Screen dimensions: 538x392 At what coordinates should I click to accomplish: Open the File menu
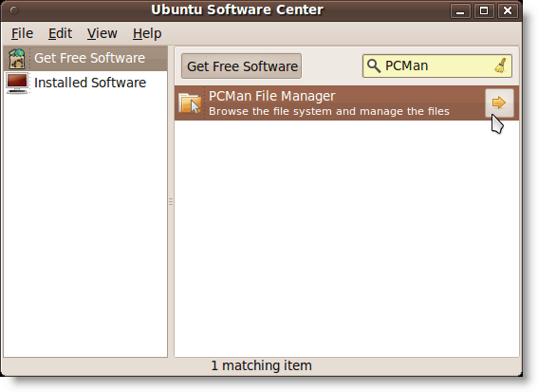click(23, 33)
